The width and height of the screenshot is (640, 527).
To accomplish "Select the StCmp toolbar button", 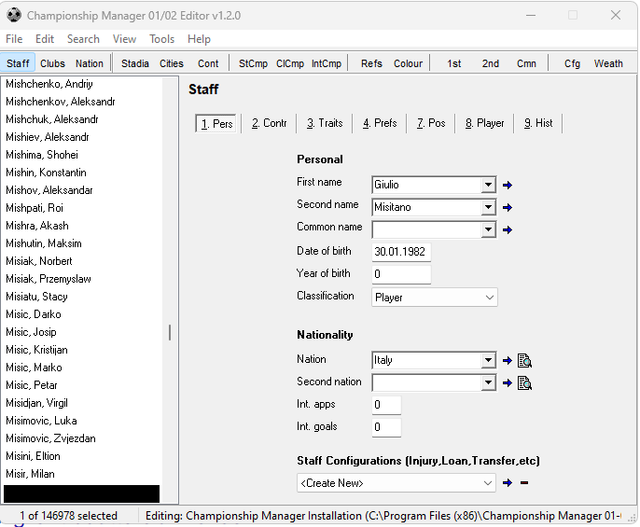I will 253,64.
